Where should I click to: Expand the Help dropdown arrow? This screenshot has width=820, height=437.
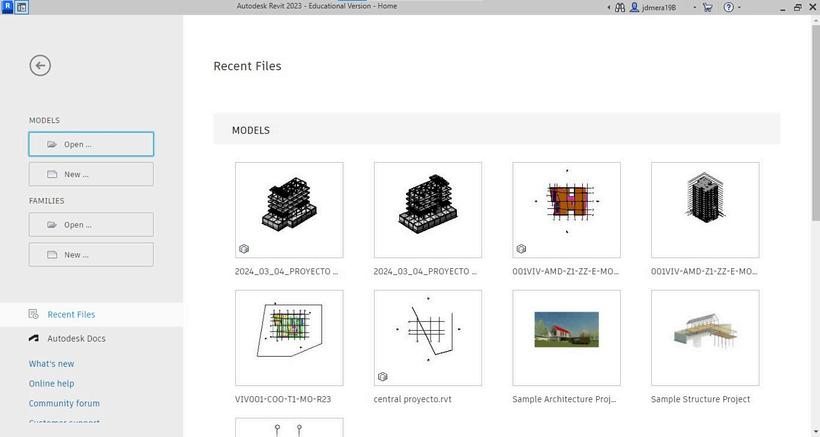tap(739, 7)
